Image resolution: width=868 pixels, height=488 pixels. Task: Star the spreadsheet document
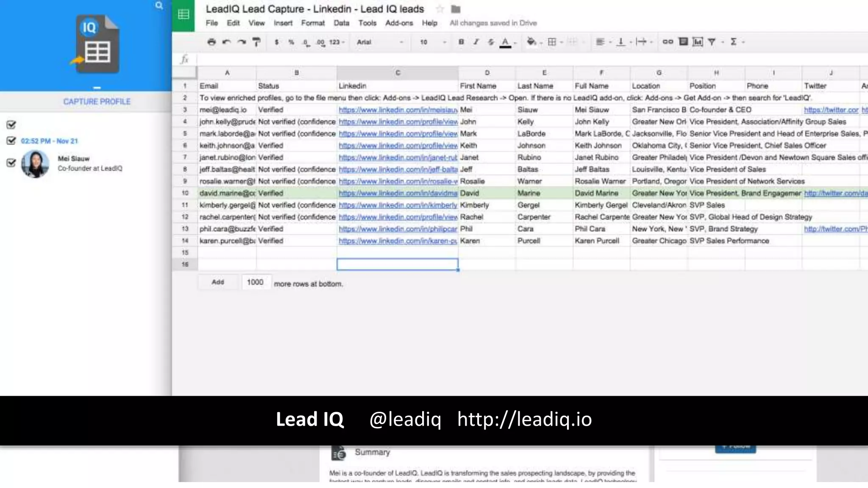click(440, 9)
